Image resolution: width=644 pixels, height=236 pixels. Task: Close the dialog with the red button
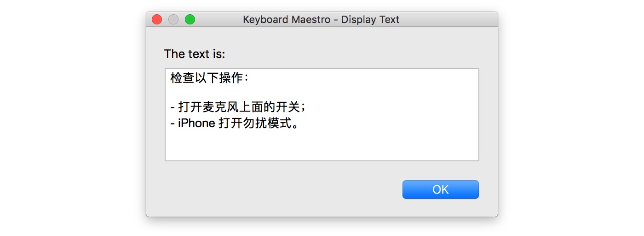click(x=157, y=19)
